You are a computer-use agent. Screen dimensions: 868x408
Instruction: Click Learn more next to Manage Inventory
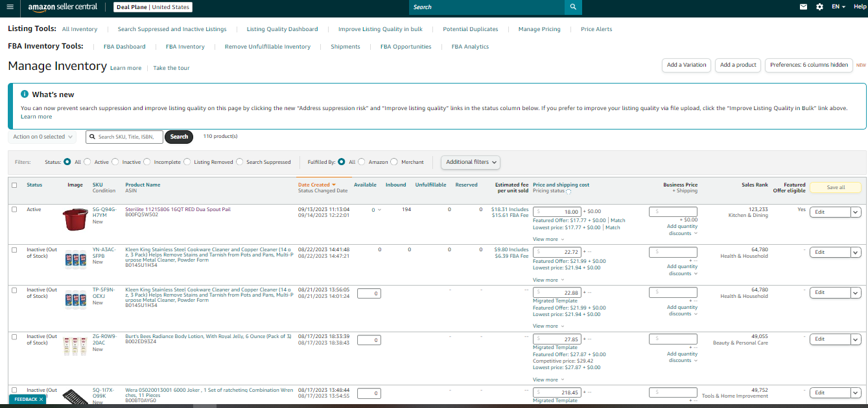[x=126, y=68]
